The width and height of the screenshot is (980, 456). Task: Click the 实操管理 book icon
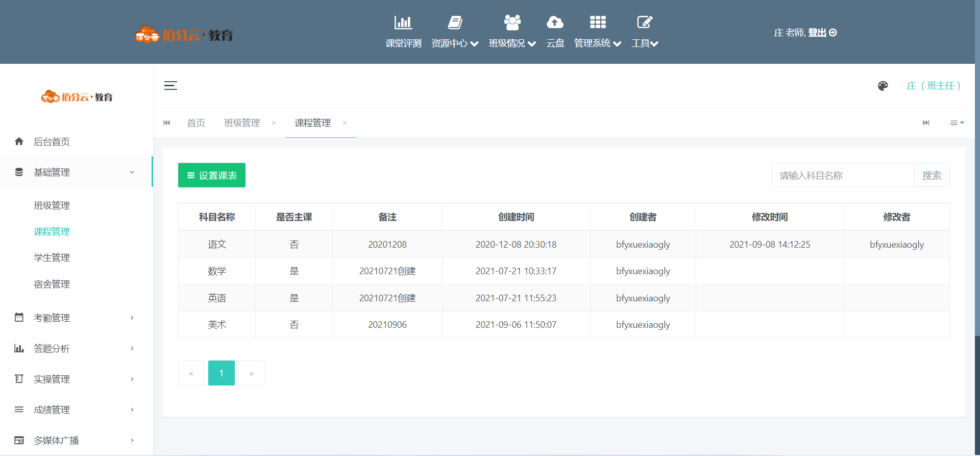click(x=19, y=379)
